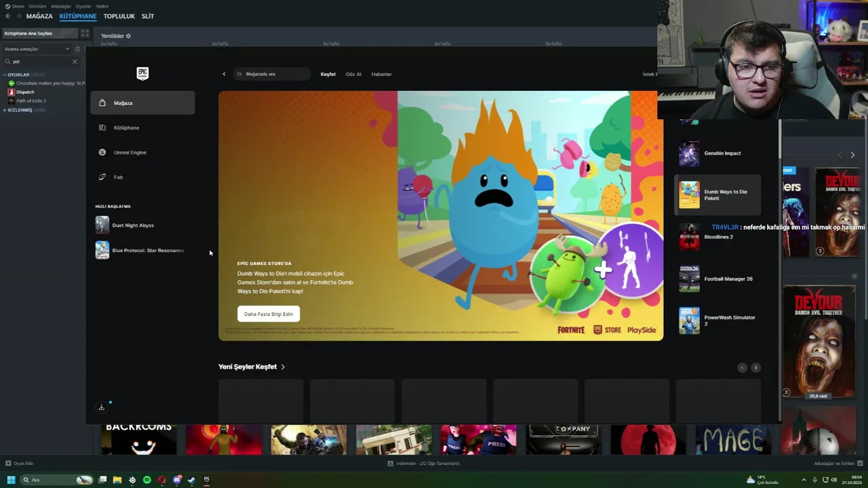Screen dimensions: 868x488
Task: Click the Daha Fazla Bilgi Edin button
Action: click(x=269, y=314)
